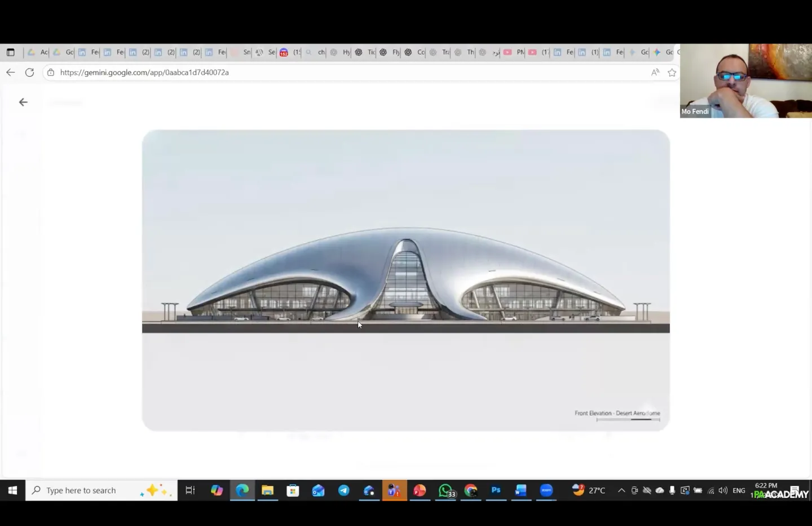The width and height of the screenshot is (812, 526).
Task: Open Task View from the taskbar
Action: (190, 490)
